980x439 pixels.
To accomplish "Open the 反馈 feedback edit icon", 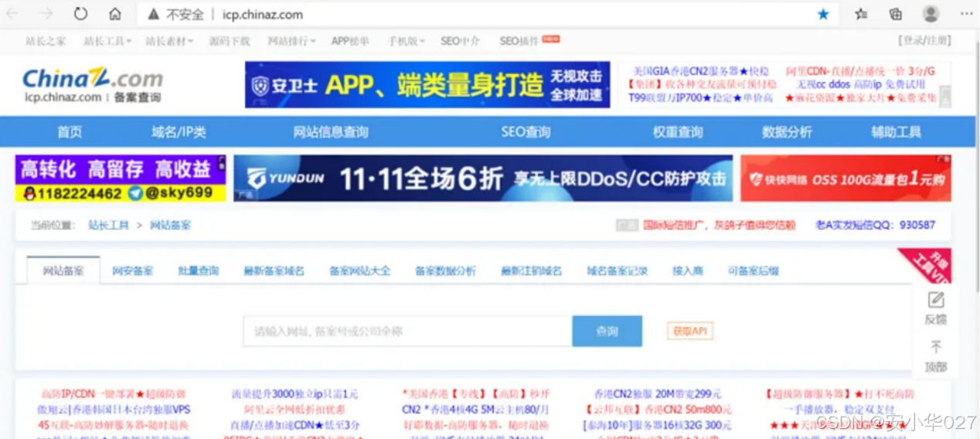I will (935, 300).
